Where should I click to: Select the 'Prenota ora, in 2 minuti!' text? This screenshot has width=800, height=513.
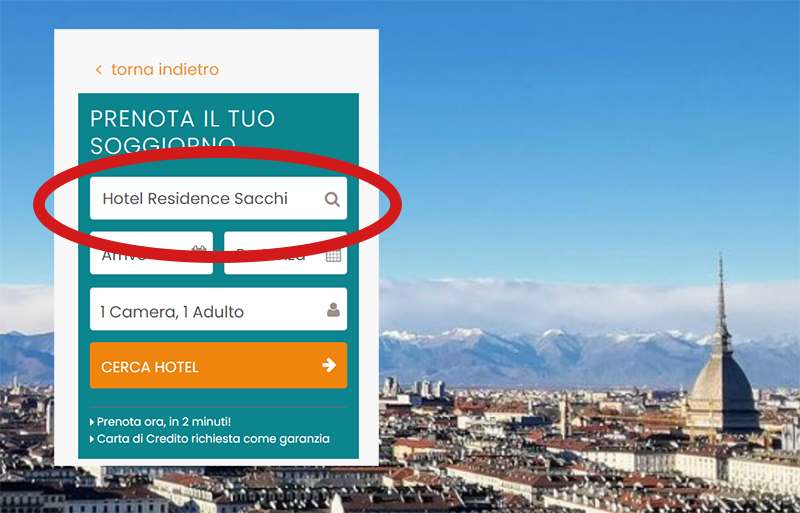pos(164,422)
